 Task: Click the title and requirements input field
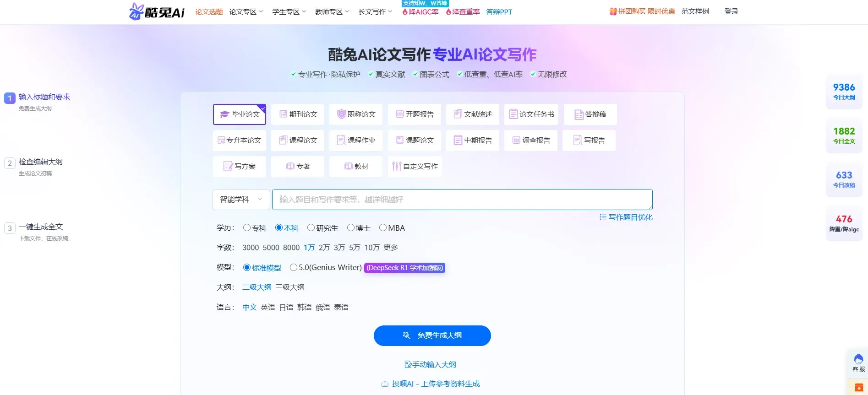click(x=462, y=200)
